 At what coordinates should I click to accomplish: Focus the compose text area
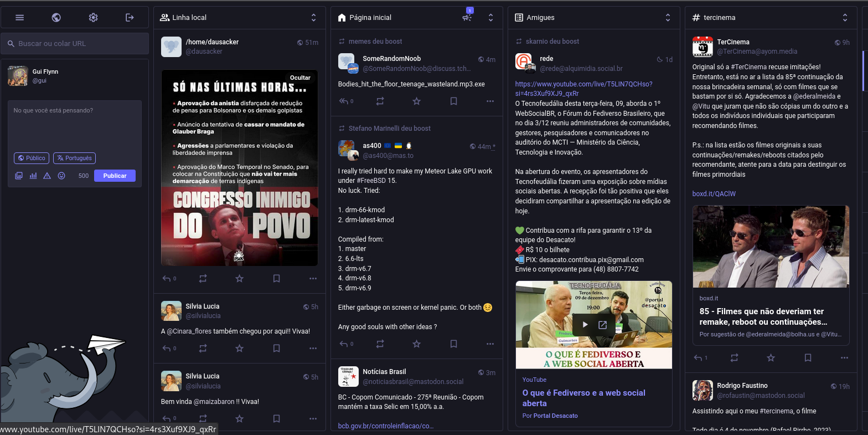(x=75, y=125)
